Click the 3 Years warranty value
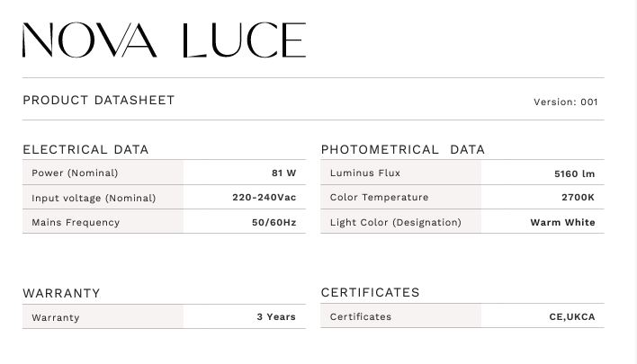The image size is (637, 364). (x=276, y=317)
